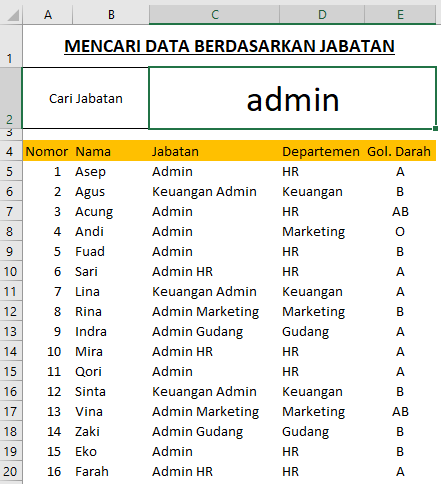Select the name cell Lina
This screenshot has width=441, height=484.
click(111, 291)
